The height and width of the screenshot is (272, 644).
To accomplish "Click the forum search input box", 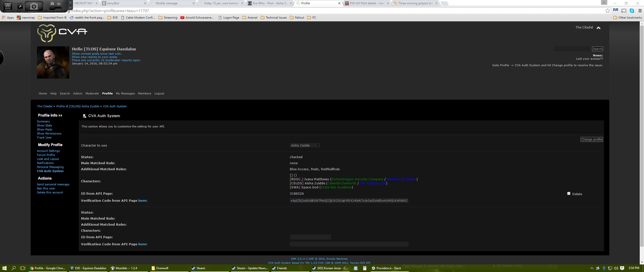I will click(x=572, y=49).
